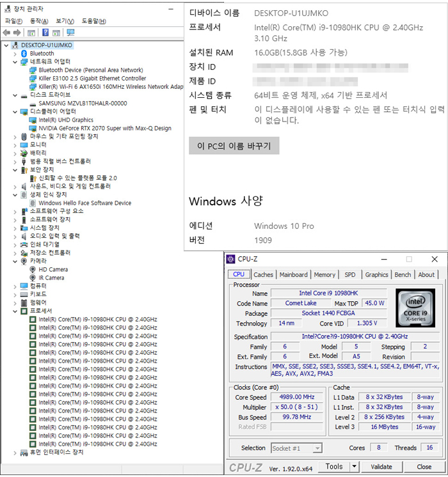Click the Bluetooth category icon
The image size is (448, 477).
pyautogui.click(x=24, y=54)
